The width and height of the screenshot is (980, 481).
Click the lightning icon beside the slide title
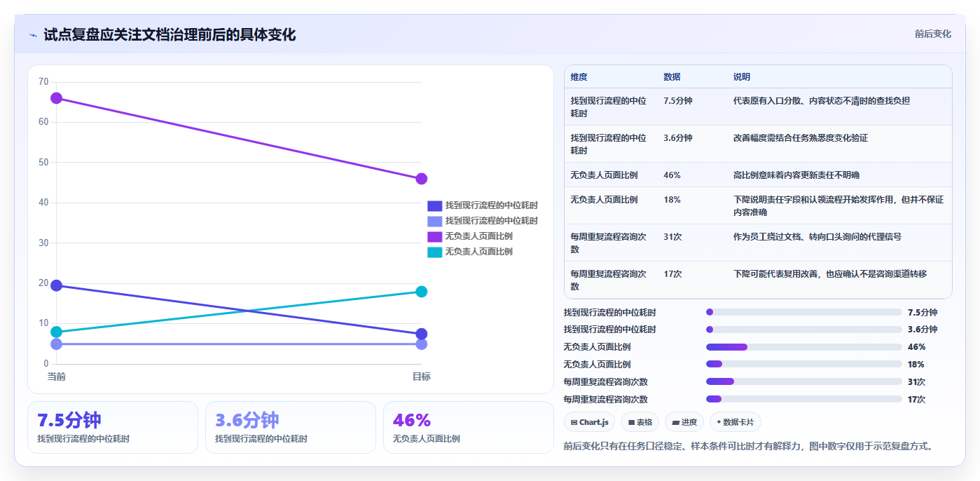click(33, 34)
